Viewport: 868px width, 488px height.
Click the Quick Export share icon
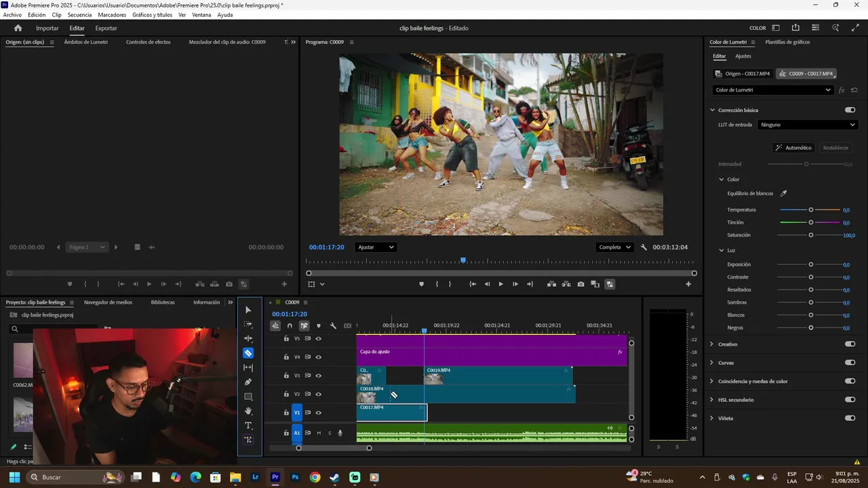click(x=795, y=28)
